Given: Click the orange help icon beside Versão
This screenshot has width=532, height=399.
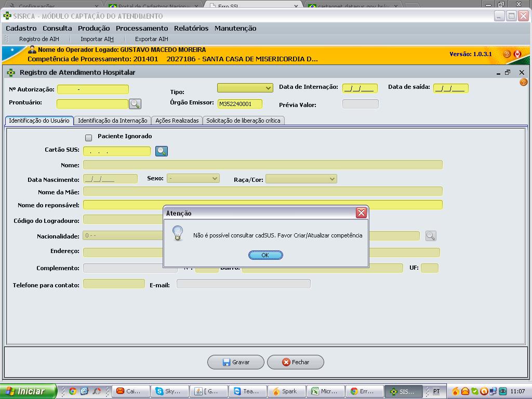Looking at the screenshot, I should (507, 54).
